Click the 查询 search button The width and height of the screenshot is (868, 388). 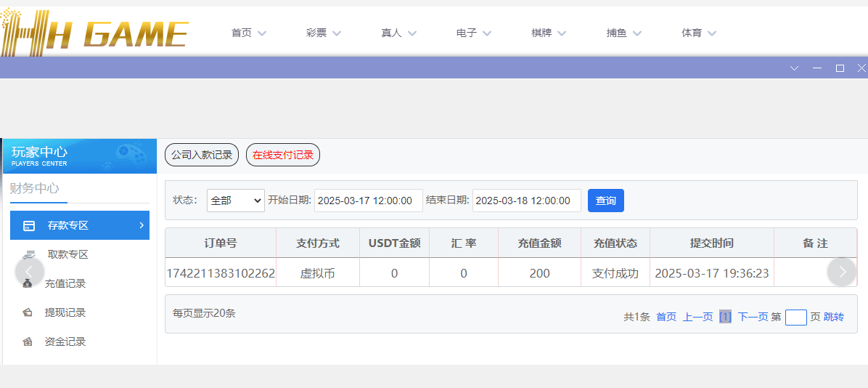pyautogui.click(x=606, y=201)
